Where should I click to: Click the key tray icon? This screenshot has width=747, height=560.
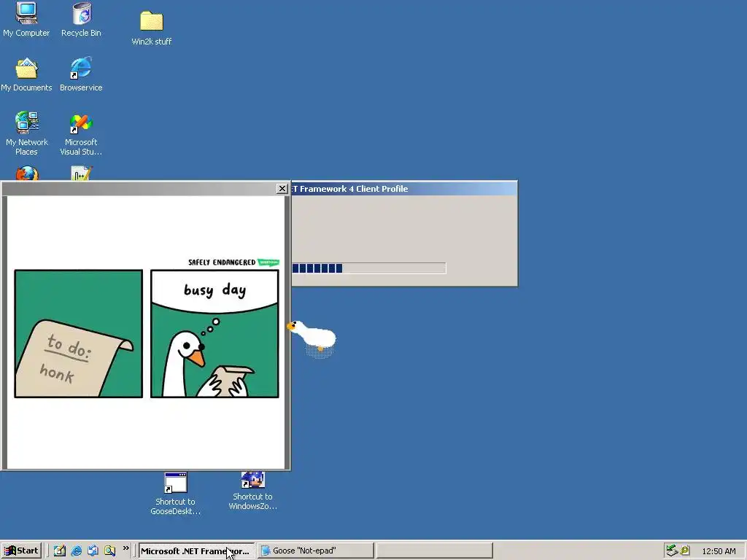point(685,551)
